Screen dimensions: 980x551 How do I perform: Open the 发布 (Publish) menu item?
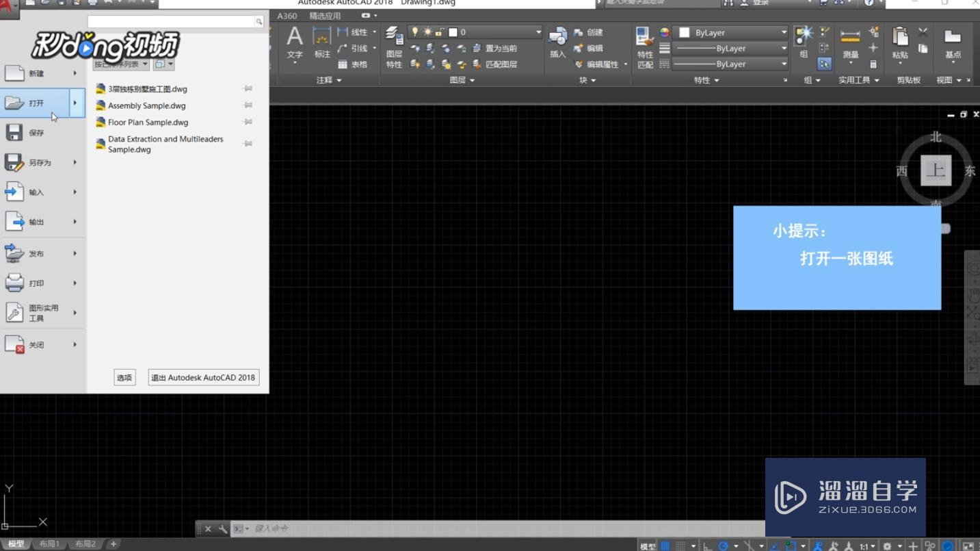click(42, 253)
